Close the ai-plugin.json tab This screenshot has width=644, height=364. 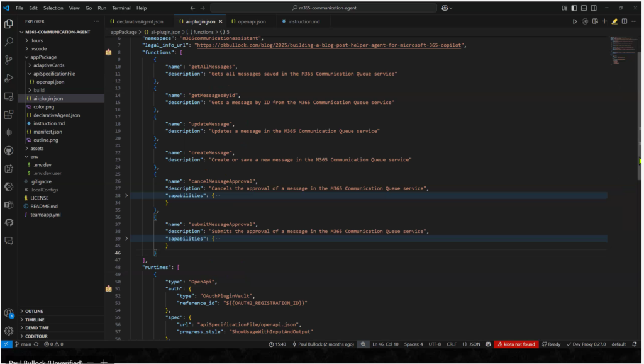(x=221, y=21)
